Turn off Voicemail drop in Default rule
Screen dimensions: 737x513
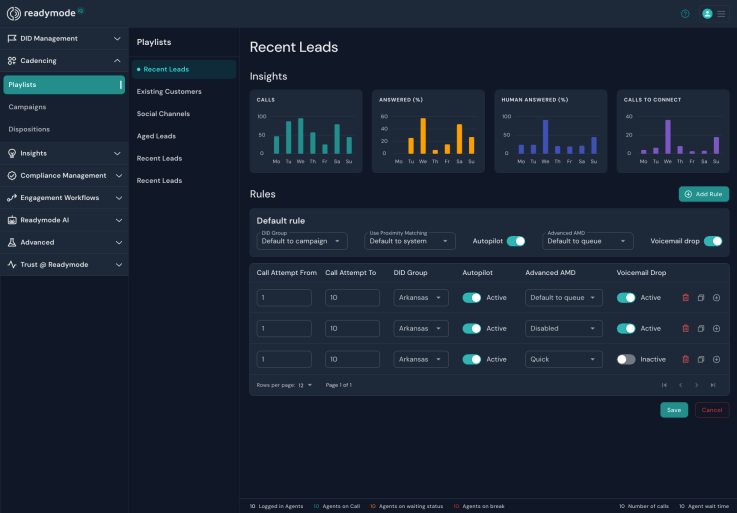[713, 241]
